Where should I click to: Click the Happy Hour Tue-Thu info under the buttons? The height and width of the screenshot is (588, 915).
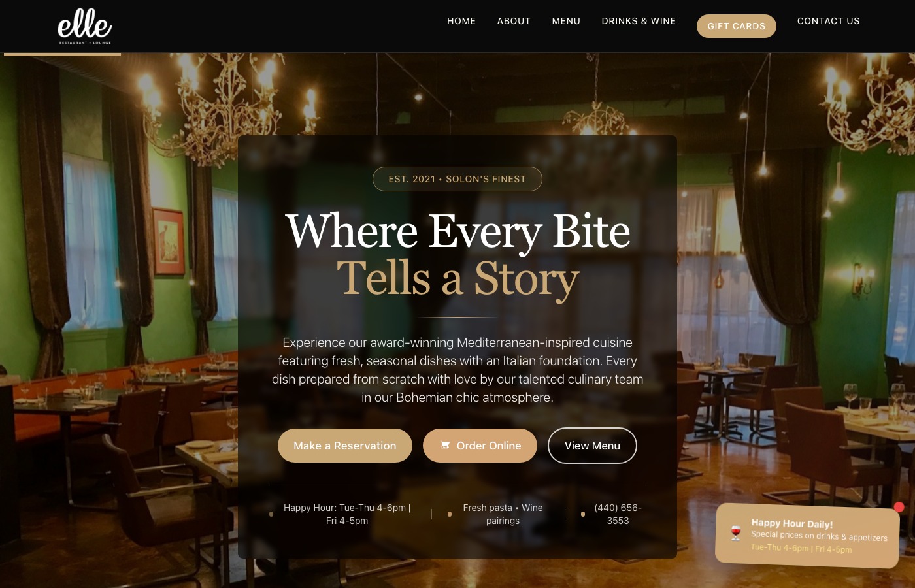[x=347, y=514]
